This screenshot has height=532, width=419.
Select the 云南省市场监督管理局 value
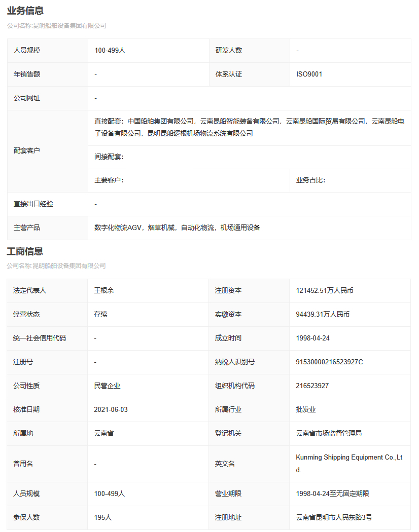click(x=329, y=433)
